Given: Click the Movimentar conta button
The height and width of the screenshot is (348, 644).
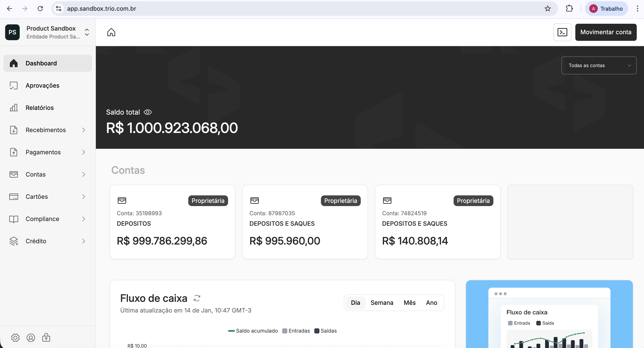Looking at the screenshot, I should pos(606,32).
